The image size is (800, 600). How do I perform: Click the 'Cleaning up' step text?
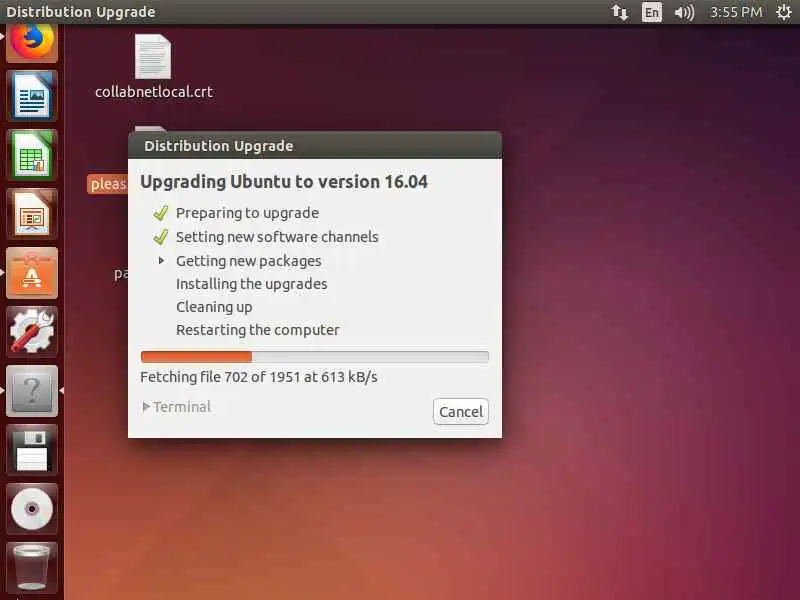pyautogui.click(x=214, y=307)
